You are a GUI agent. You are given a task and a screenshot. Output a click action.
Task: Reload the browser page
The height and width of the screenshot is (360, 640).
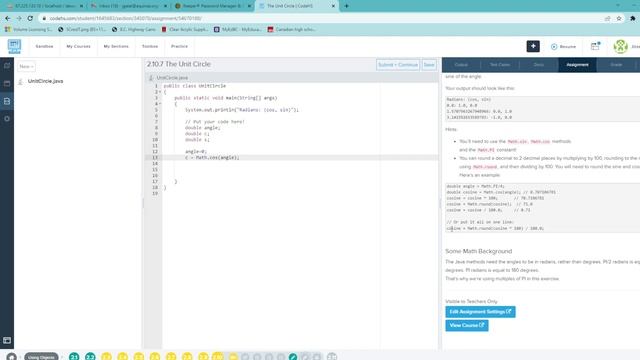point(30,18)
